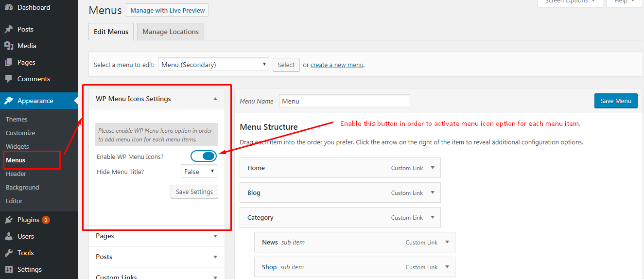
Task: Toggle the Enable WP Menu Icons switch
Action: click(x=203, y=156)
